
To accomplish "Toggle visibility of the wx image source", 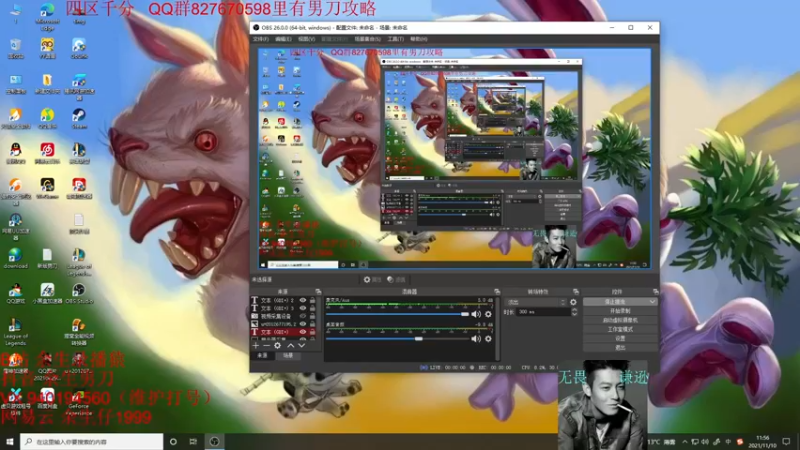I will (x=303, y=323).
